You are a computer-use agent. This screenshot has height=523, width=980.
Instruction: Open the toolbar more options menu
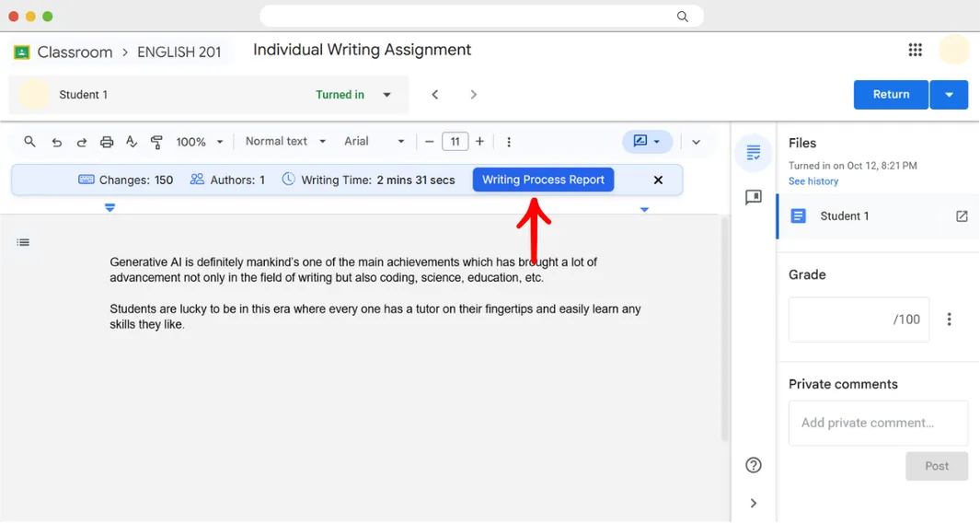[509, 142]
